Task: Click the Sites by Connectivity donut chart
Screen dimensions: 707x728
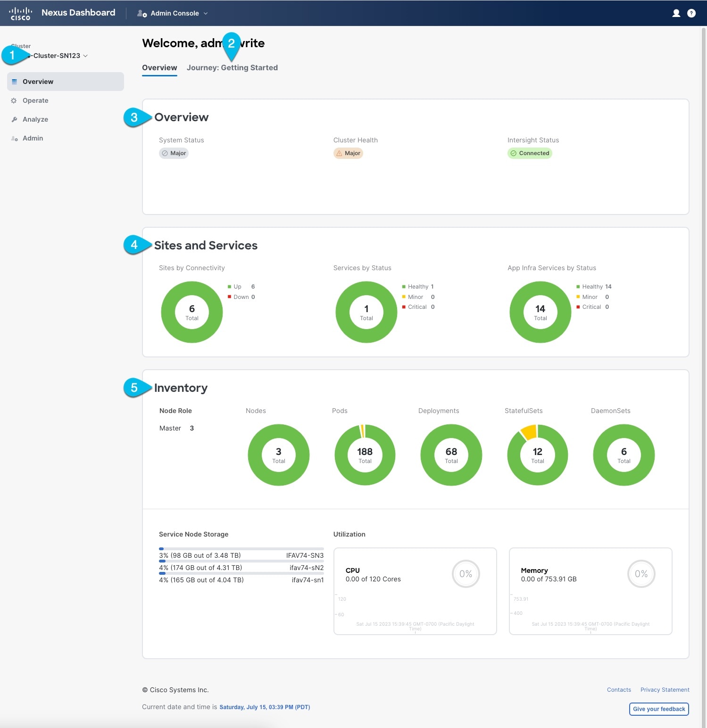Action: point(192,312)
